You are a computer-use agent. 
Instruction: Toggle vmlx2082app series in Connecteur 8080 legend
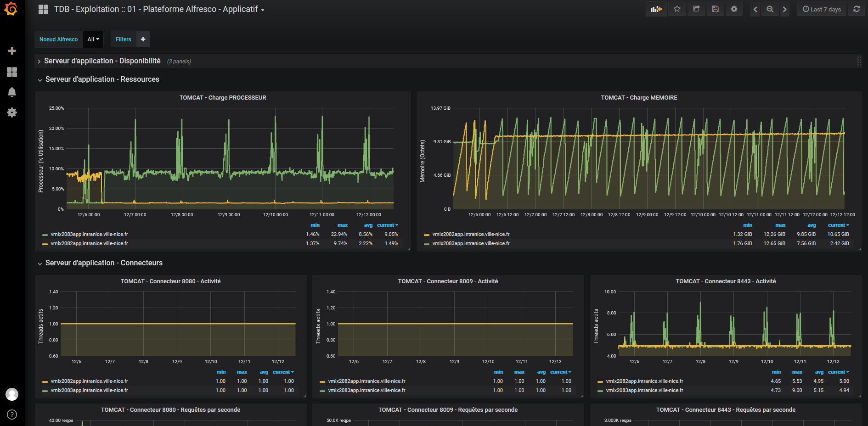coord(89,381)
